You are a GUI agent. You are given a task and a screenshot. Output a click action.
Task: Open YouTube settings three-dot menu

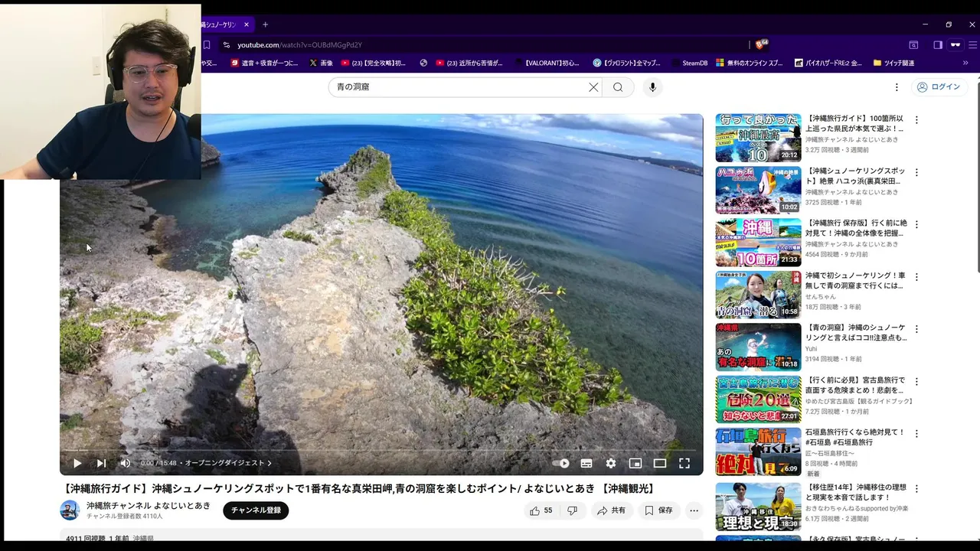(x=895, y=87)
